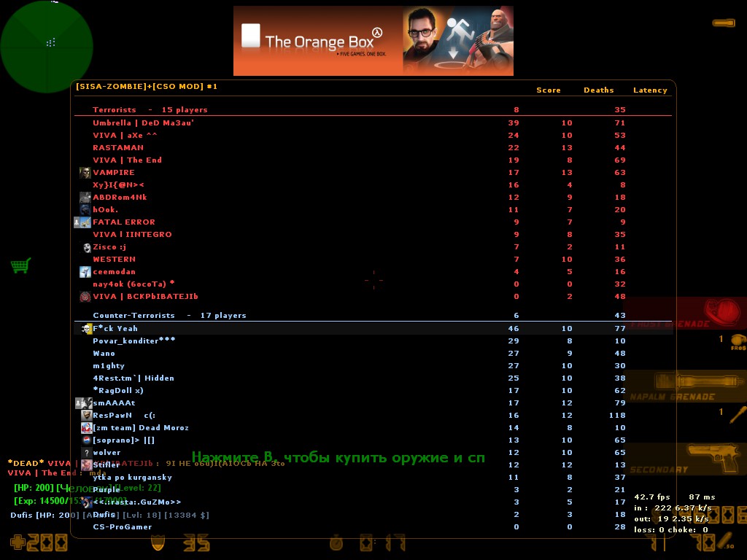Screen dimensions: 747x560
Task: Click the Santa avatar beside Dead Moroz
Action: coord(86,428)
